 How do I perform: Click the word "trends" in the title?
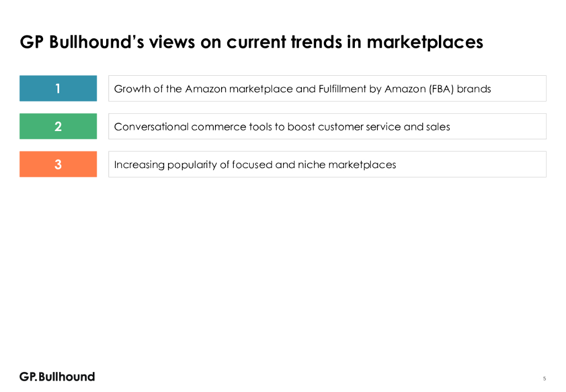[316, 42]
